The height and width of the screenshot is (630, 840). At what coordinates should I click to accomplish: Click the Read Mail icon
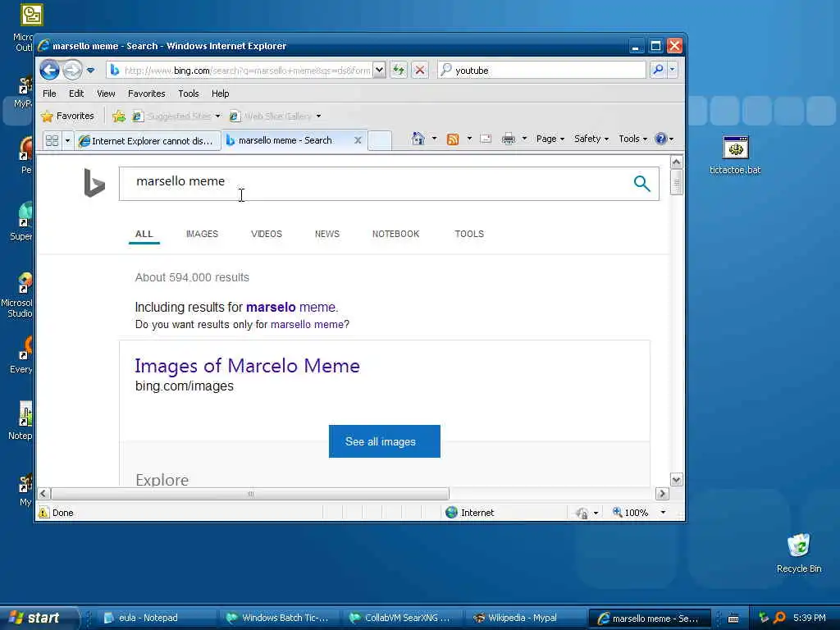pos(486,139)
